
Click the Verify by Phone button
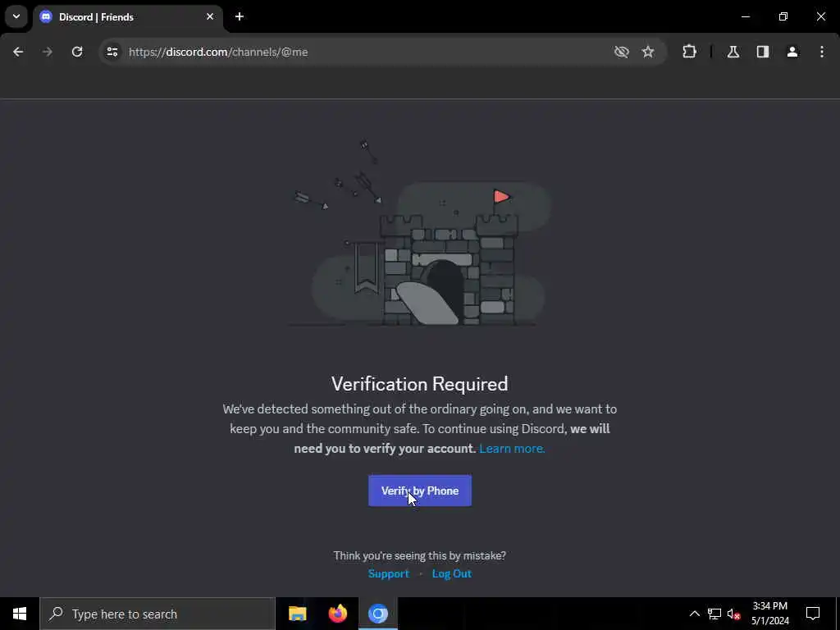[x=419, y=491]
